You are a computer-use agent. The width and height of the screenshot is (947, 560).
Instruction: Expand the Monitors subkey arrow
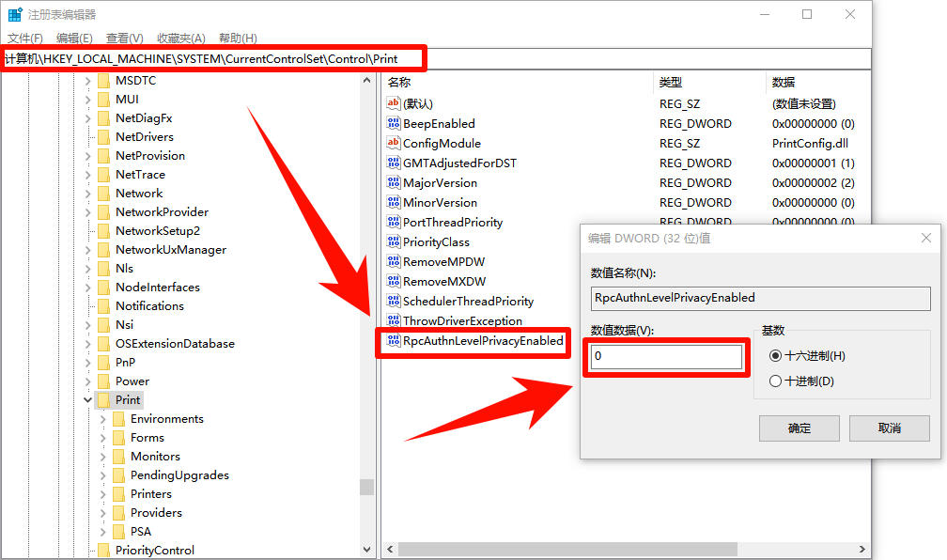tap(103, 456)
